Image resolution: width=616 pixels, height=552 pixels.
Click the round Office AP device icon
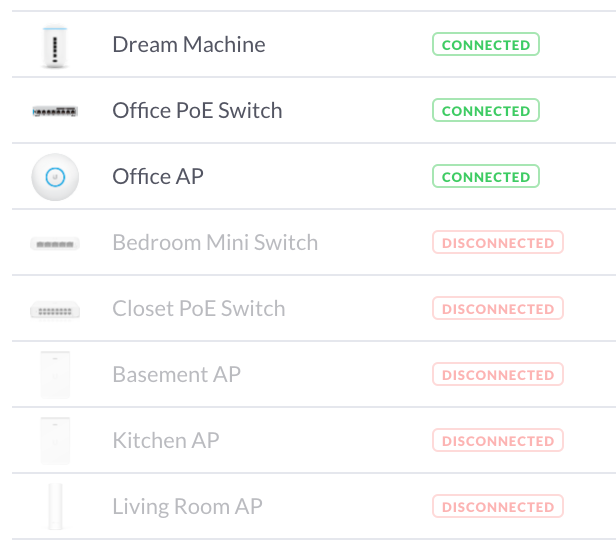(55, 177)
